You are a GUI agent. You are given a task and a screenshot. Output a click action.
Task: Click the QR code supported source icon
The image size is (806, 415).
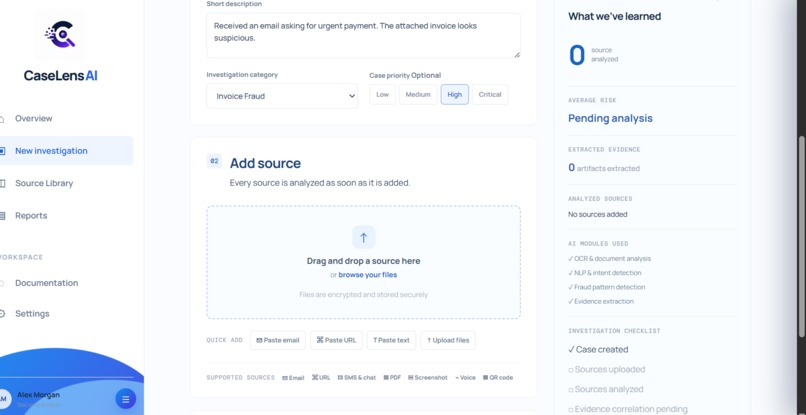pyautogui.click(x=485, y=378)
